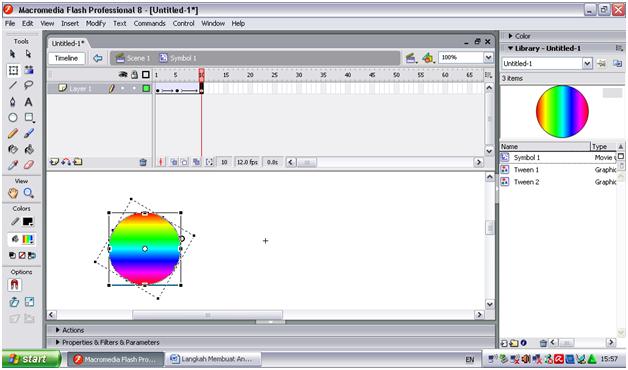Select the Ink Bottle tool

(x=13, y=149)
